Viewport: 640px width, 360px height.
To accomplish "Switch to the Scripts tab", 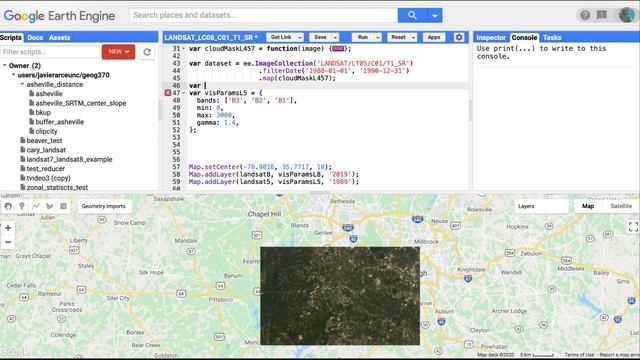I will (x=11, y=38).
